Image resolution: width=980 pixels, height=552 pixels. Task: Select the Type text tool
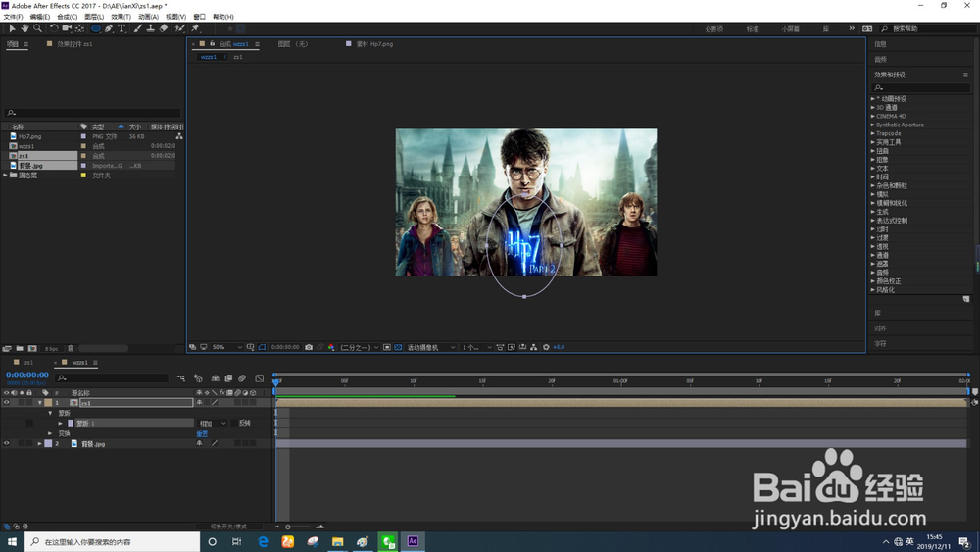point(122,29)
